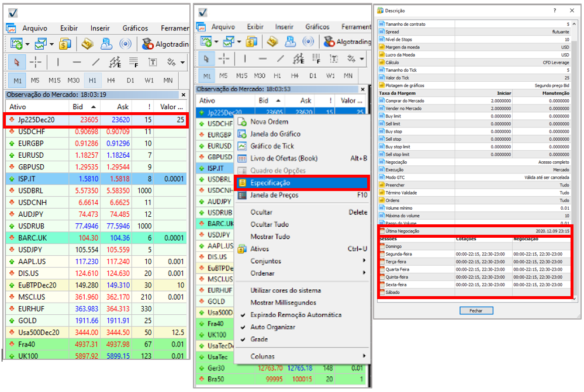
Task: Click the new chart icon in the middle window
Action: pos(206,41)
